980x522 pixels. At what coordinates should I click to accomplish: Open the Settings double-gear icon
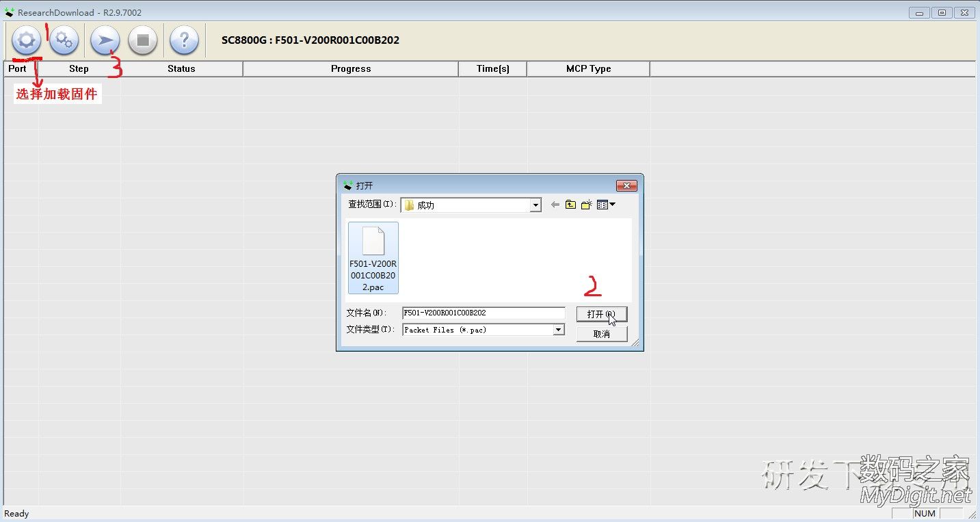pos(64,40)
